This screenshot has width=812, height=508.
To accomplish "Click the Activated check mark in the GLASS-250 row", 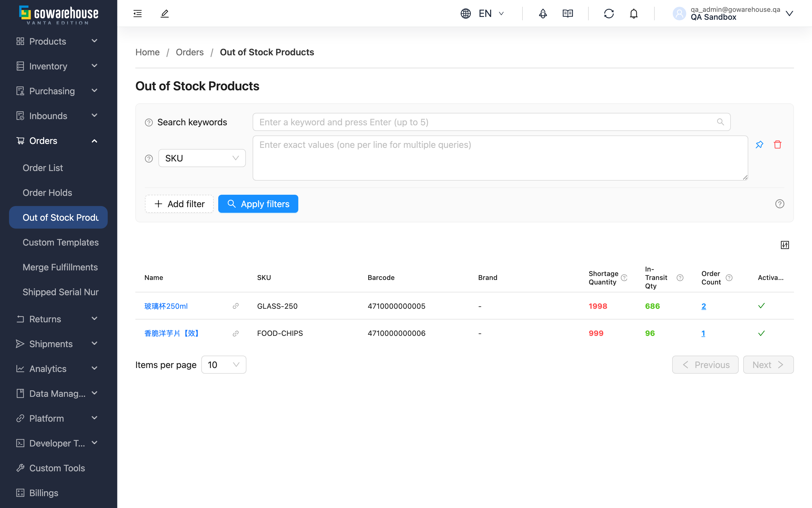I will [x=761, y=306].
